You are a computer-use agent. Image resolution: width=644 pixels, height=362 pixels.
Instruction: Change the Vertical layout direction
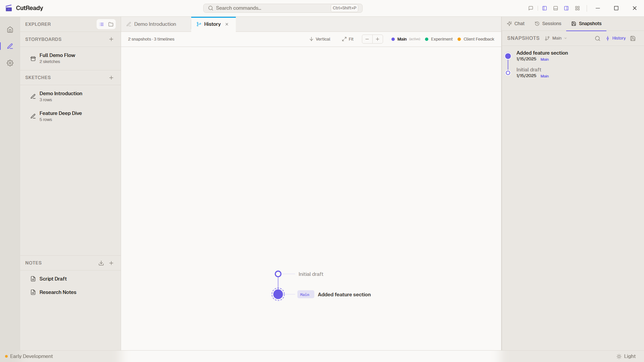click(320, 39)
